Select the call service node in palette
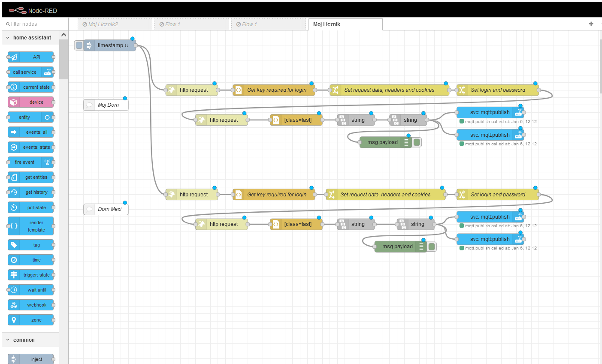Image resolution: width=602 pixels, height=364 pixels. [x=30, y=72]
